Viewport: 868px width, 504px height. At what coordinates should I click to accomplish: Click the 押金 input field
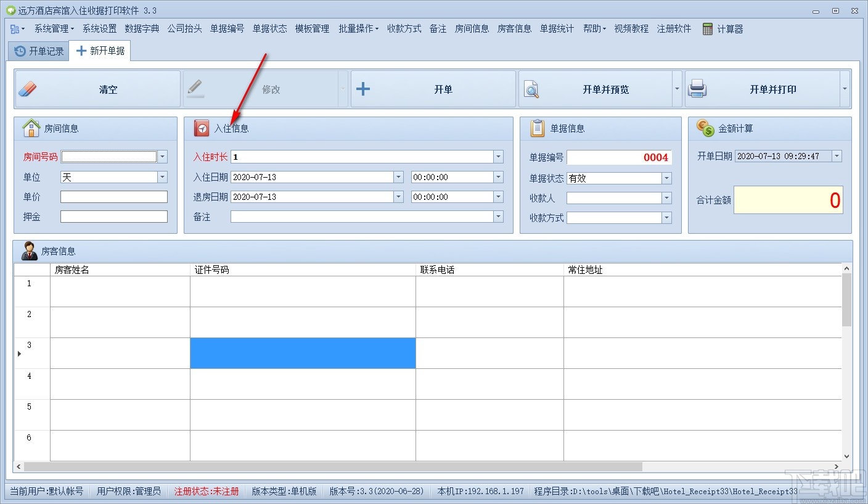[114, 217]
